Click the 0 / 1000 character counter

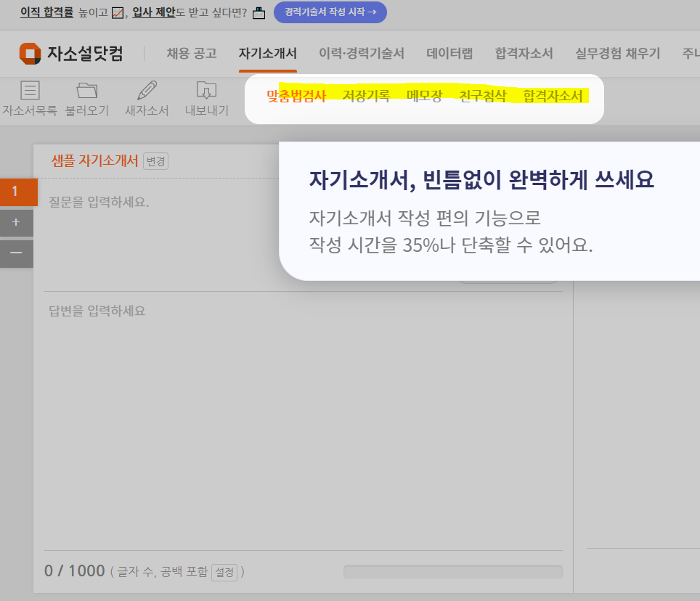pos(75,571)
